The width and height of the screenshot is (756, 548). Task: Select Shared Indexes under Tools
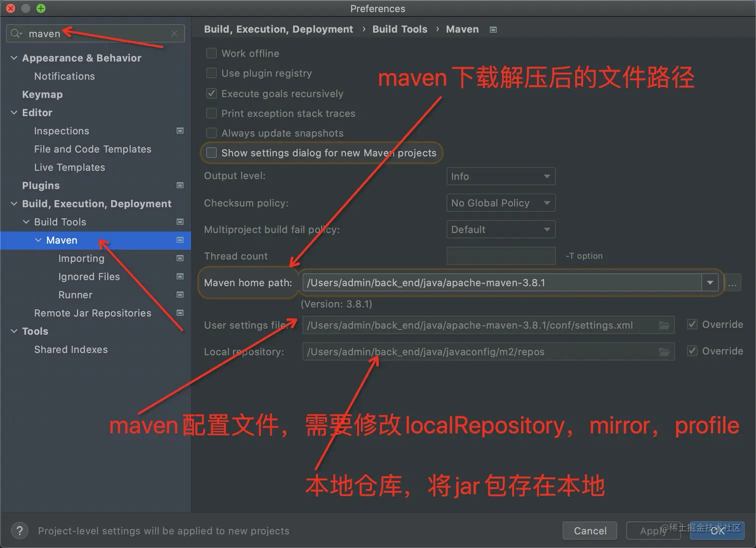click(71, 349)
